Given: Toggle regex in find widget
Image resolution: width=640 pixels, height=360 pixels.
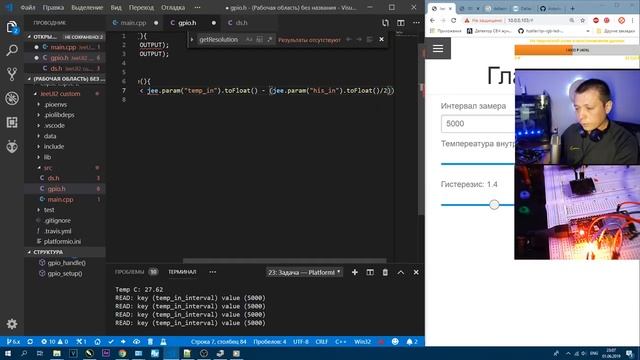Looking at the screenshot, I should [x=269, y=40].
